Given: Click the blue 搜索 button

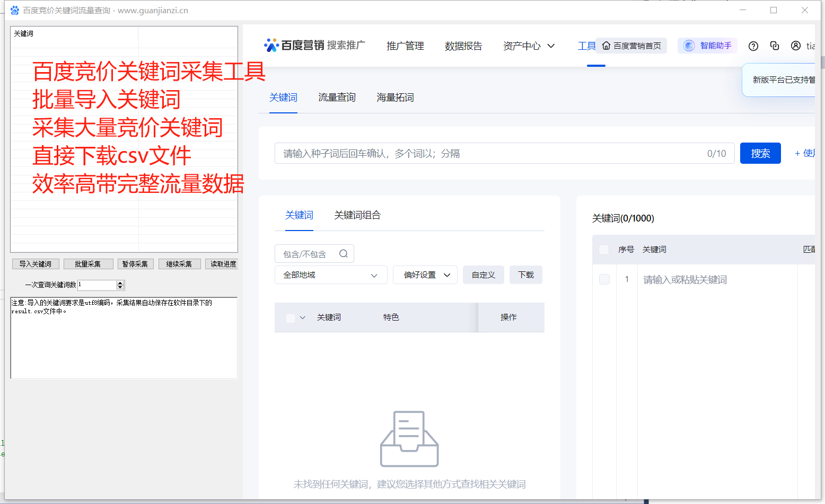Looking at the screenshot, I should (x=760, y=153).
